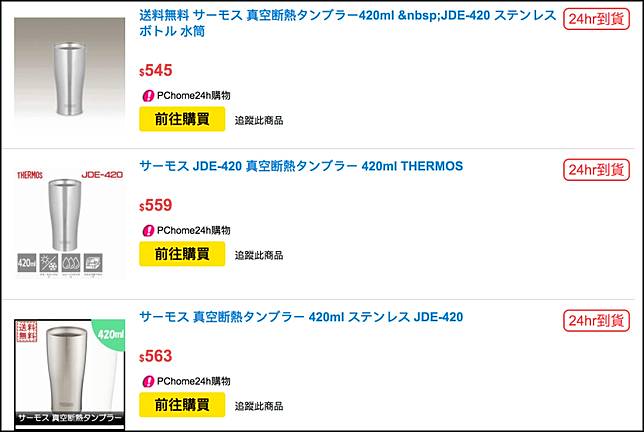This screenshot has width=644, height=432.
Task: Open the THERMOS JDE-420 branded product thumbnail
Action: click(70, 223)
